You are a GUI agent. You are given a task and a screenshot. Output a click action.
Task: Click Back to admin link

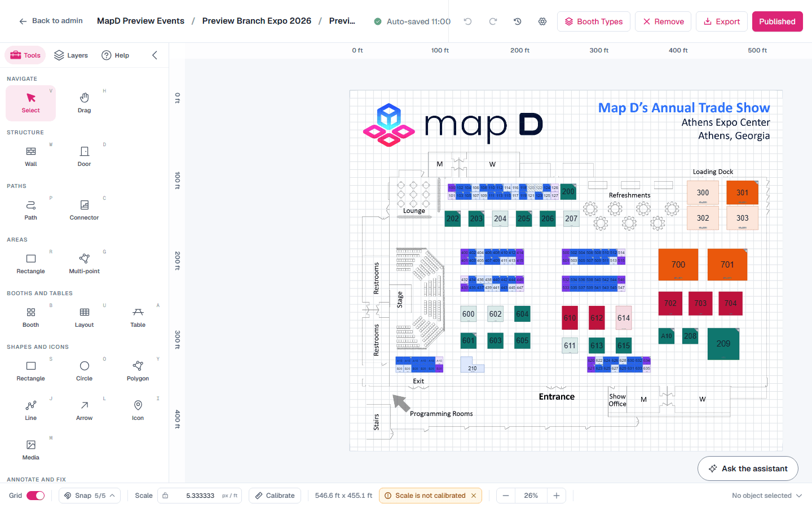click(x=51, y=21)
